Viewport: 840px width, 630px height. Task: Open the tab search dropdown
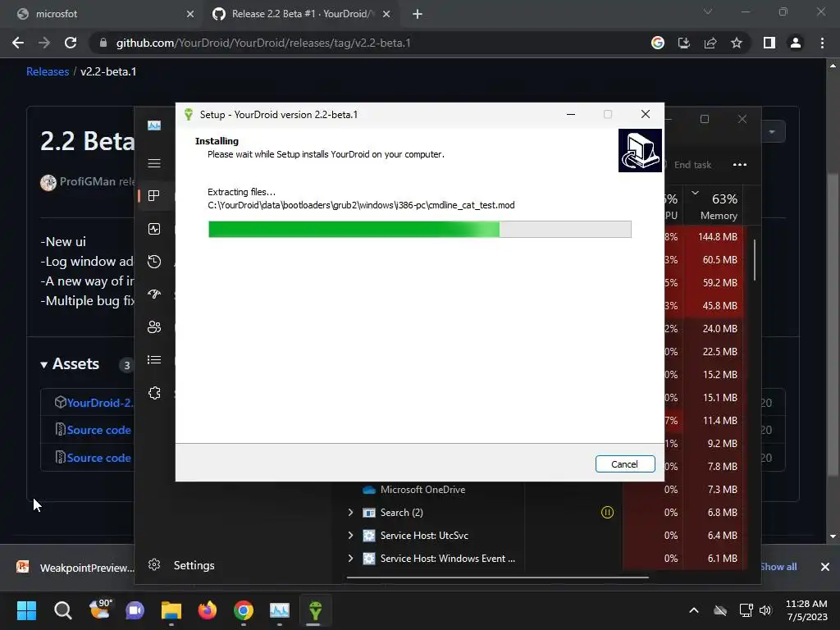tap(708, 11)
